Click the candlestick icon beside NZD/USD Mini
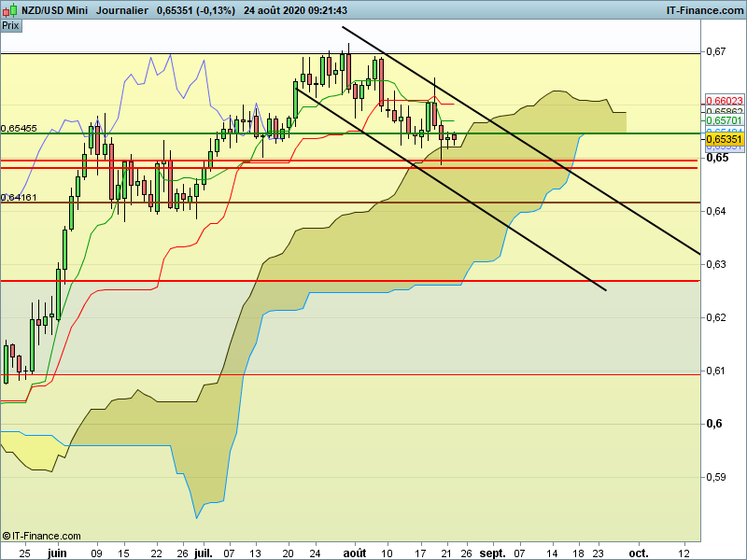This screenshot has height=560, width=747. 10,10
